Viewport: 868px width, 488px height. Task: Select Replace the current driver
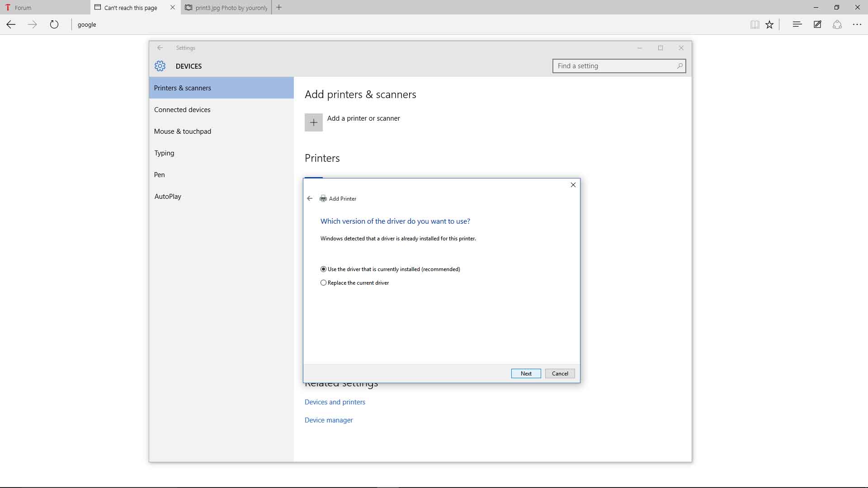(323, 282)
